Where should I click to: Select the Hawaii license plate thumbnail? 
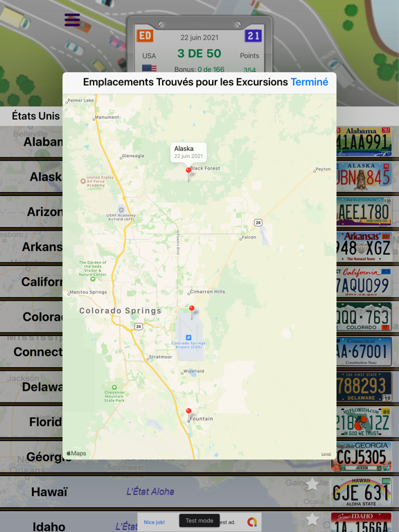click(362, 492)
